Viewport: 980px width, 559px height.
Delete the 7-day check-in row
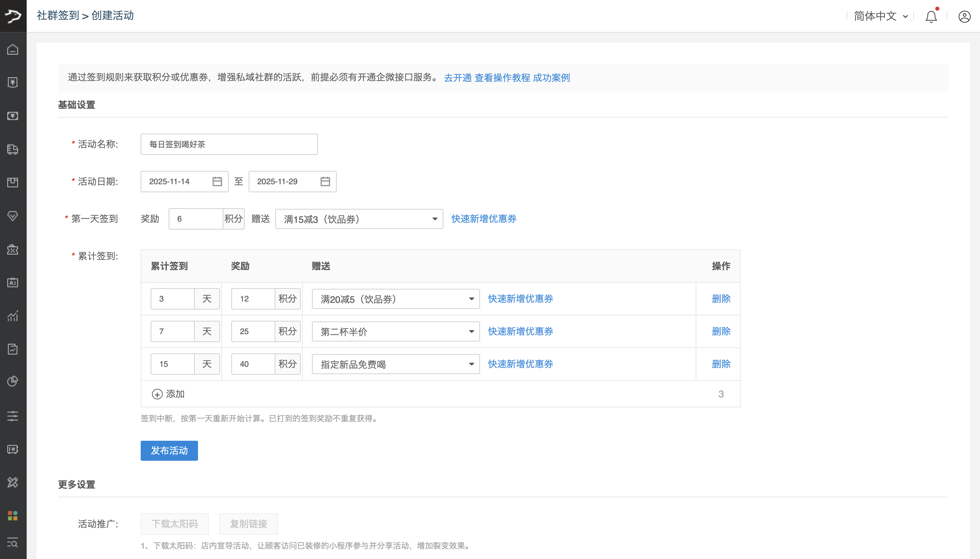point(721,331)
